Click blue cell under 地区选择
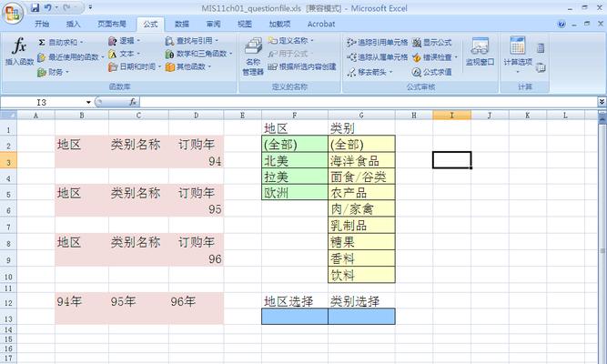 pos(295,317)
